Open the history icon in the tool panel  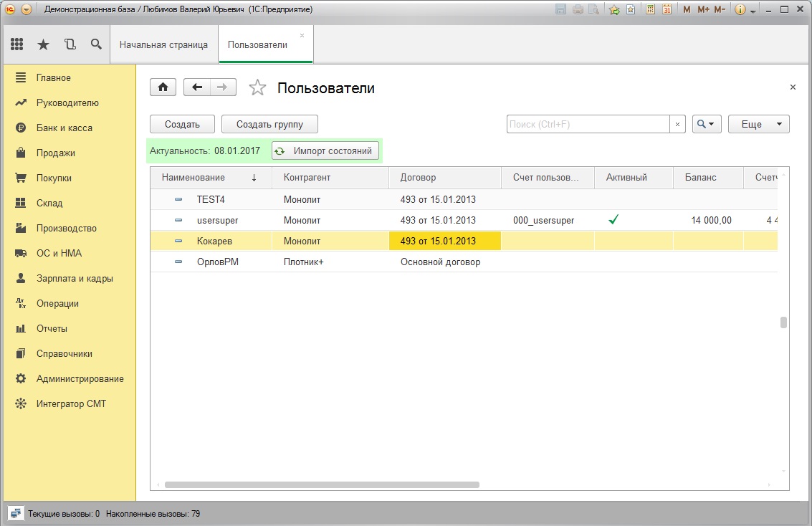click(70, 44)
